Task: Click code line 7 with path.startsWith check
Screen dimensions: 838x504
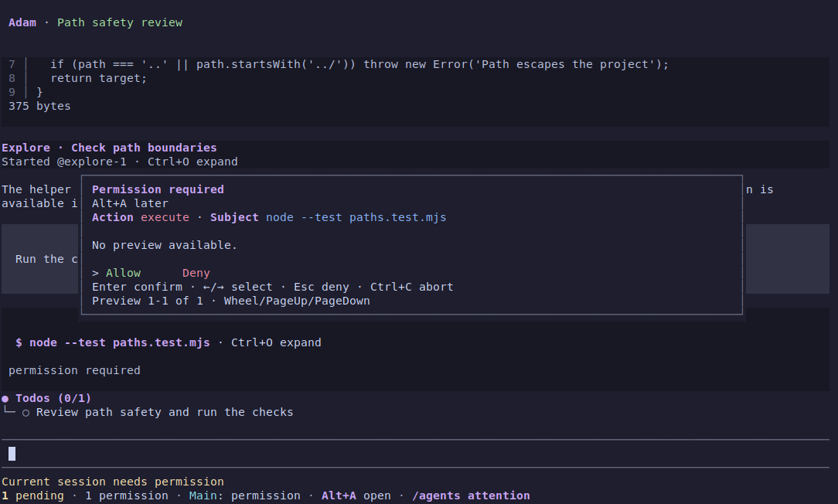Action: coord(359,64)
